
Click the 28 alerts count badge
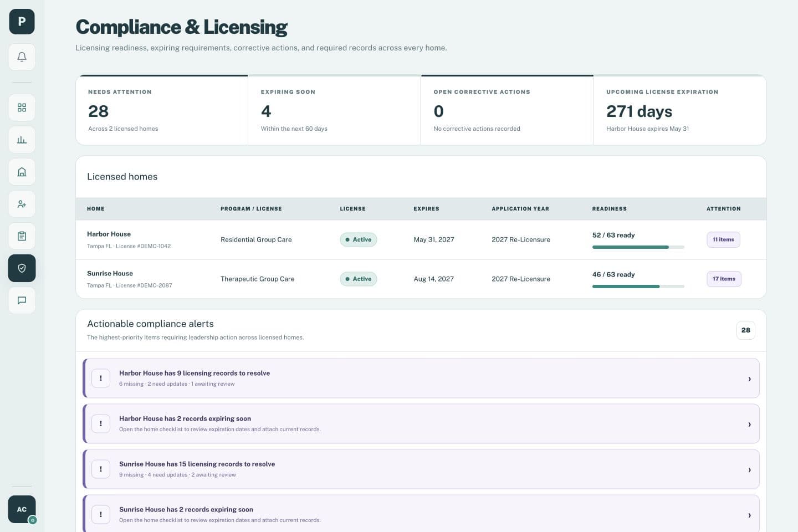point(746,330)
